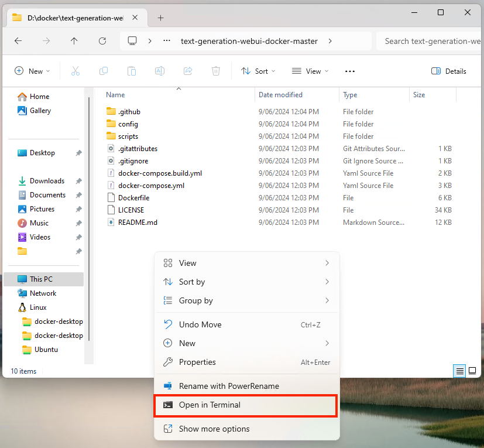Expand the View submenu in context menu

pyautogui.click(x=246, y=263)
